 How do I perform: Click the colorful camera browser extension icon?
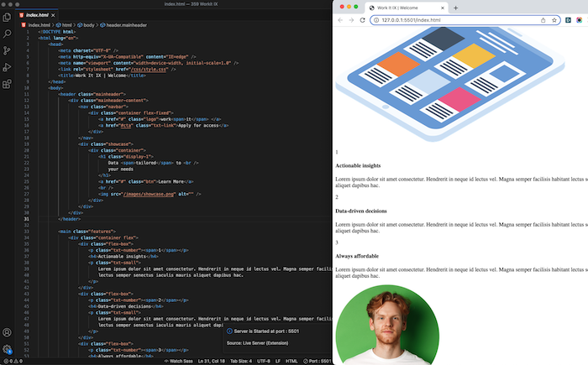pyautogui.click(x=580, y=20)
